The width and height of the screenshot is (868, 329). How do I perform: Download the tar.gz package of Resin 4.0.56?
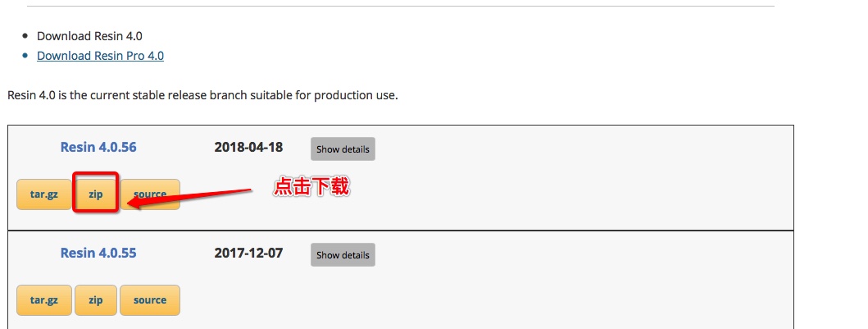(x=44, y=194)
